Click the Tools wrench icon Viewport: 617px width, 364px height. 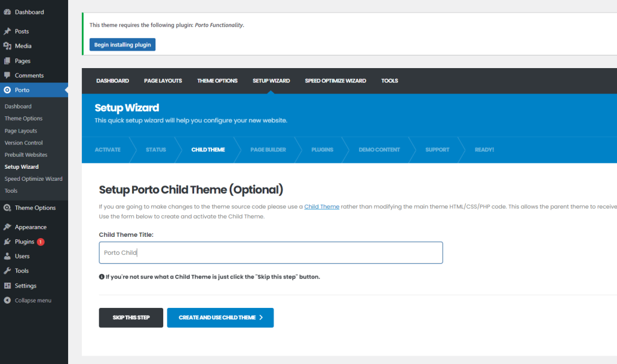[x=7, y=271]
